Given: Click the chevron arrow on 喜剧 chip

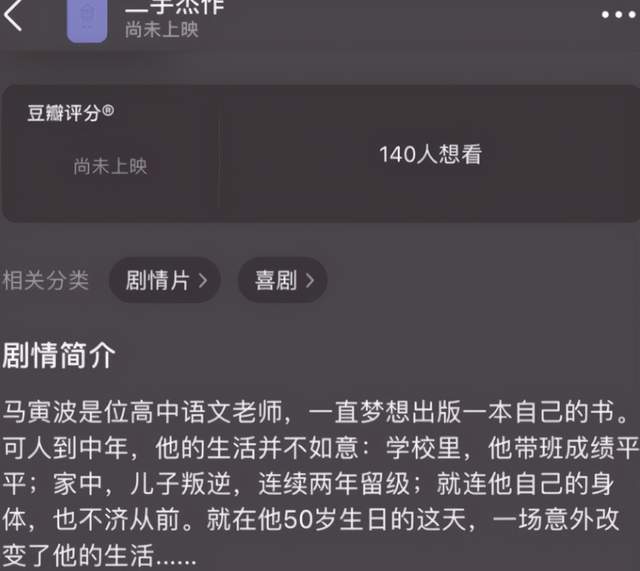Looking at the screenshot, I should pyautogui.click(x=310, y=281).
